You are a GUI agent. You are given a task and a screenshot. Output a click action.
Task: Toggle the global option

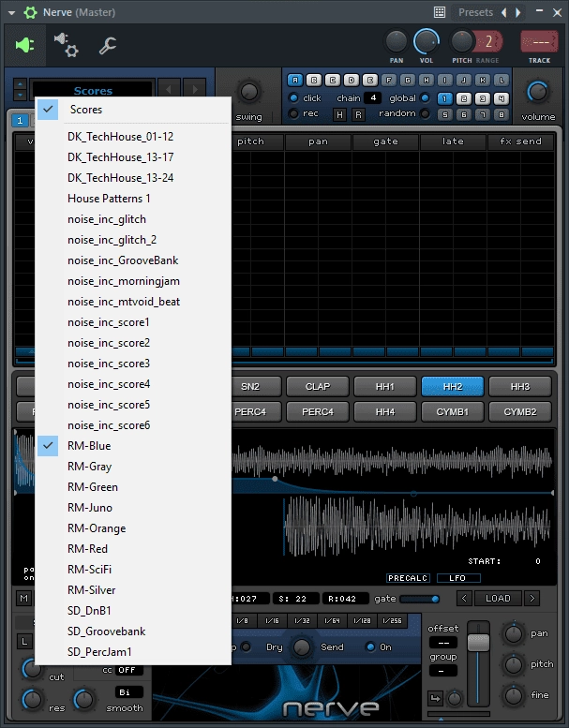tap(425, 98)
